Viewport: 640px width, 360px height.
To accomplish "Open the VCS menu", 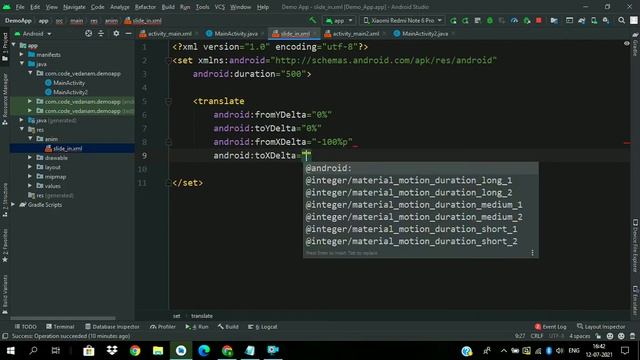I will 220,7.
